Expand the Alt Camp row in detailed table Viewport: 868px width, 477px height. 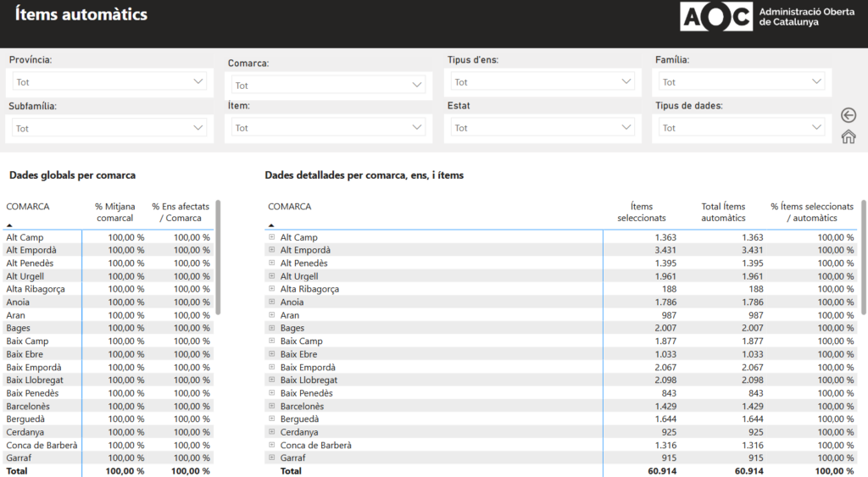tap(272, 238)
